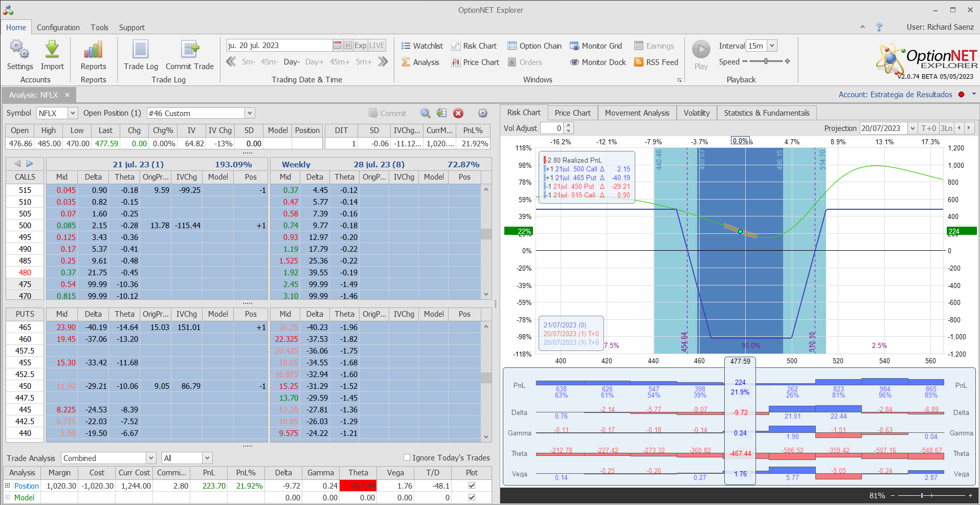
Task: Toggle Plot checkbox for Model row
Action: [472, 497]
